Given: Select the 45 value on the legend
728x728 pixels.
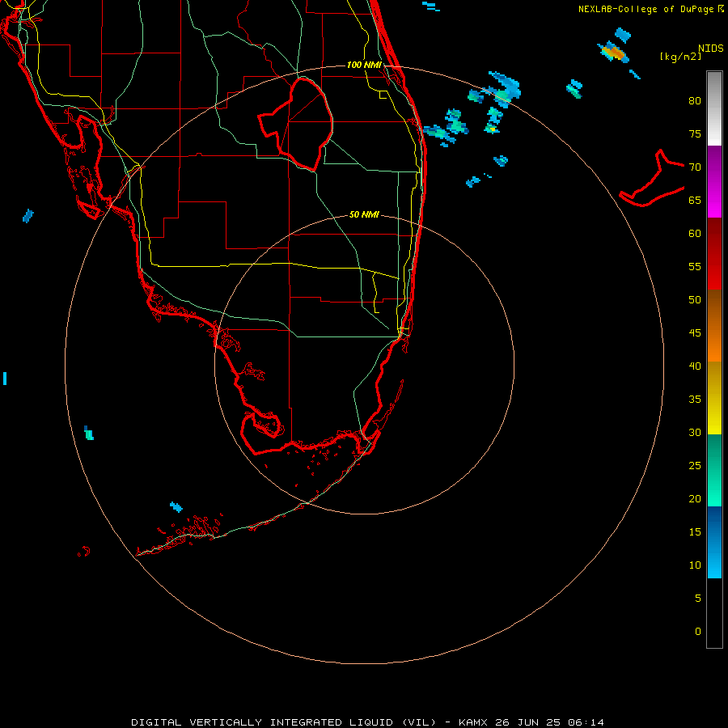Looking at the screenshot, I should click(695, 333).
